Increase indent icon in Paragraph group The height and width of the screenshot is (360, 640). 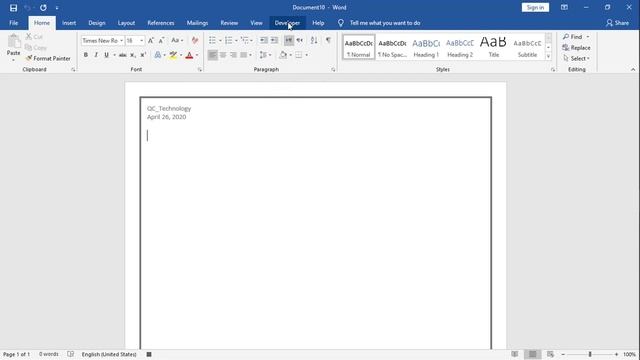[274, 40]
